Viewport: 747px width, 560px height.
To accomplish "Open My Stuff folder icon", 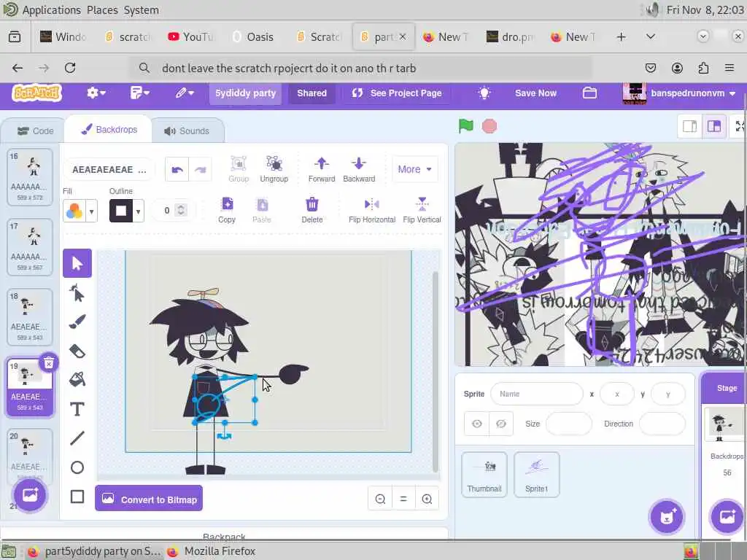I will [589, 93].
